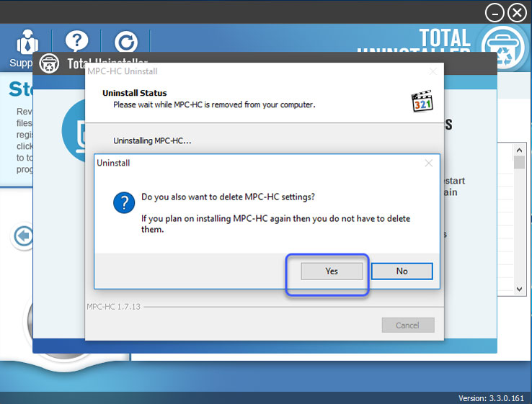Click the Total Uninstaller recycle bin logo
532x404 pixels.
503,48
